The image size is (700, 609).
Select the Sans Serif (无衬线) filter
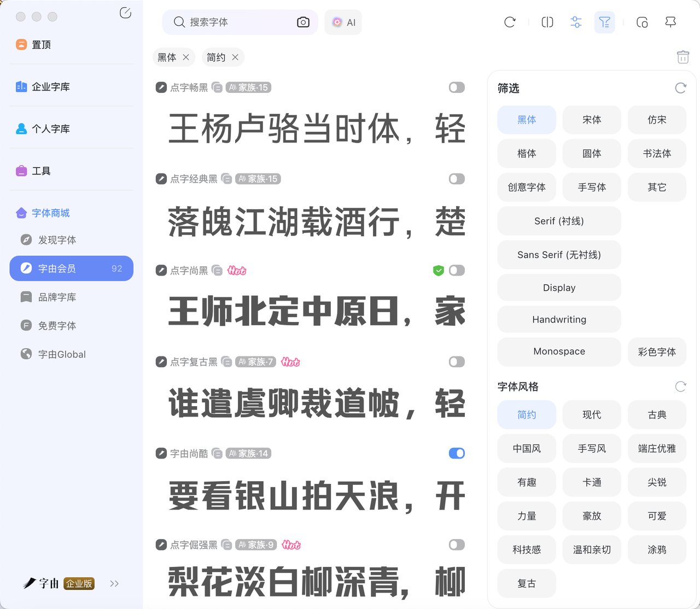(x=559, y=255)
